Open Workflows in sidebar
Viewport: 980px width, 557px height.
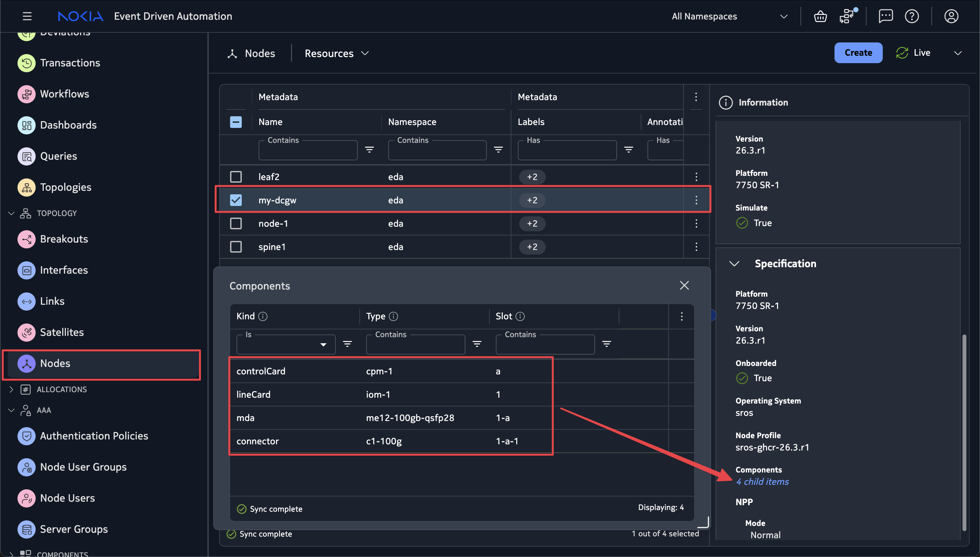pyautogui.click(x=64, y=94)
